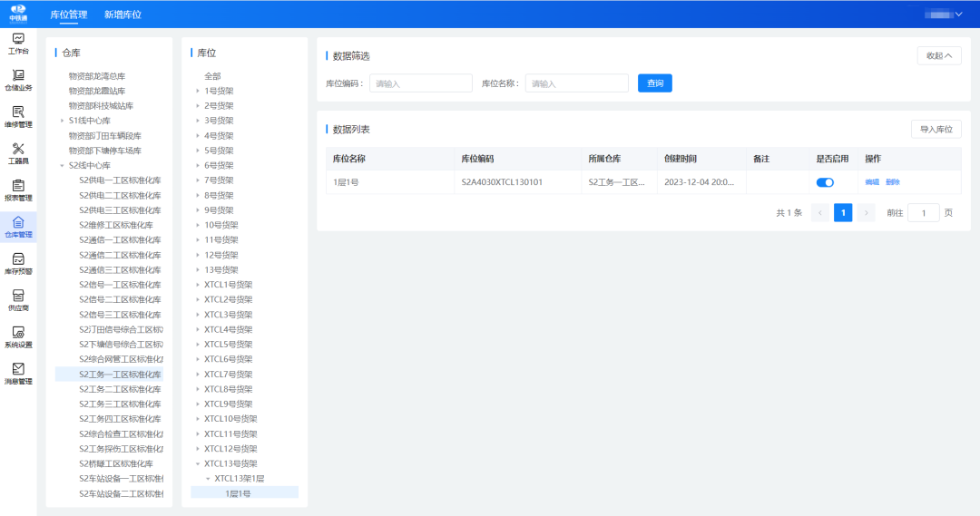Screen dimensions: 980x516
Task: Open the user account dropdown at top right
Action: 943,15
